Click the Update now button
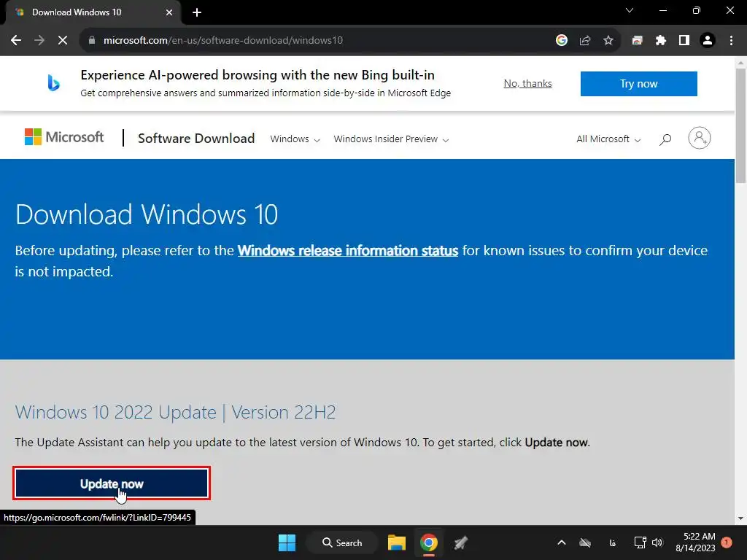Viewport: 747px width, 560px height. pyautogui.click(x=112, y=483)
